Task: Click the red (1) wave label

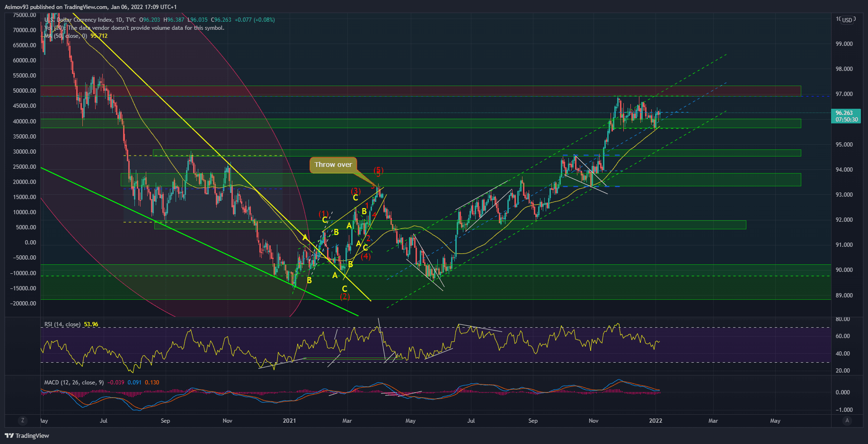Action: pyautogui.click(x=323, y=214)
